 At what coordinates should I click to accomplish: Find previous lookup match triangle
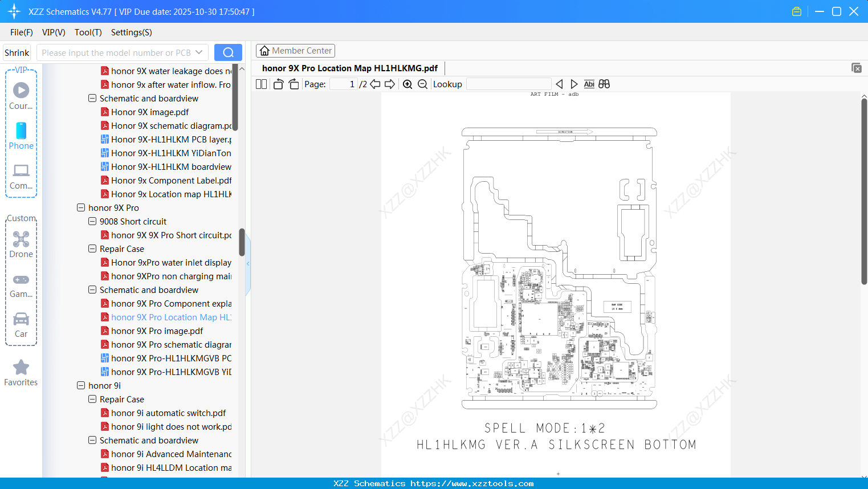(x=559, y=84)
